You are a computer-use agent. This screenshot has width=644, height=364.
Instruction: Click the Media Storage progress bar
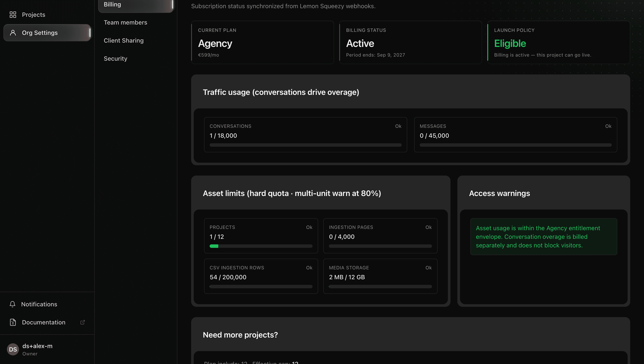tap(380, 287)
